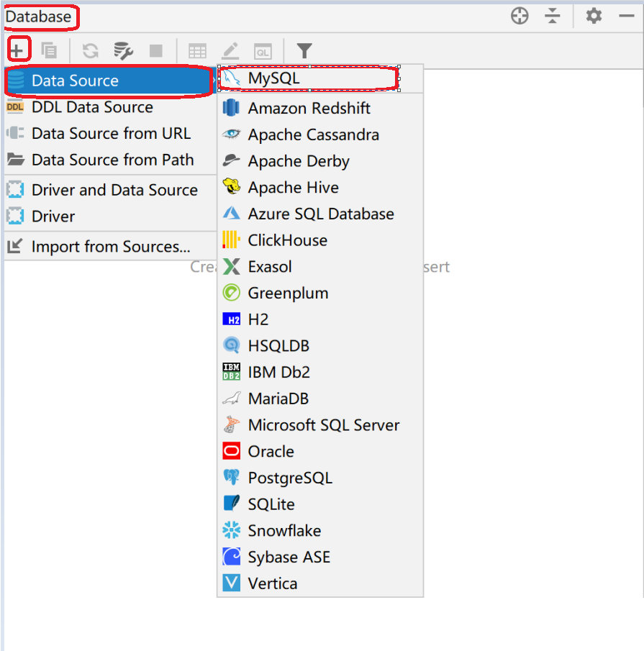Pick ClickHouse data source
This screenshot has width=644, height=651.
[x=320, y=240]
